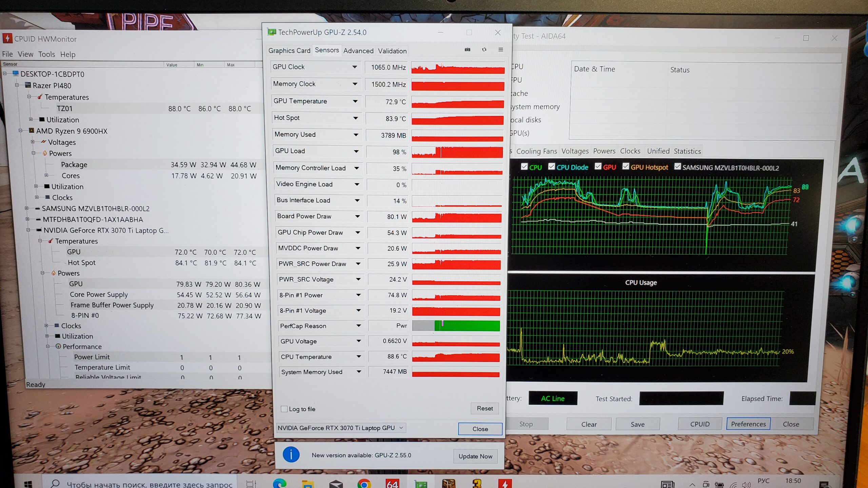Switch to Advanced tab in GPU-Z
The image size is (868, 488).
pyautogui.click(x=358, y=51)
